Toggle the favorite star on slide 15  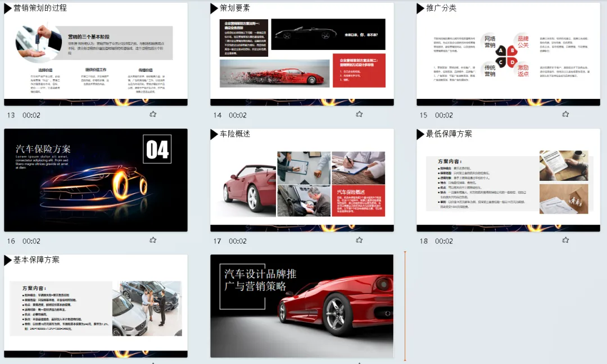click(566, 113)
